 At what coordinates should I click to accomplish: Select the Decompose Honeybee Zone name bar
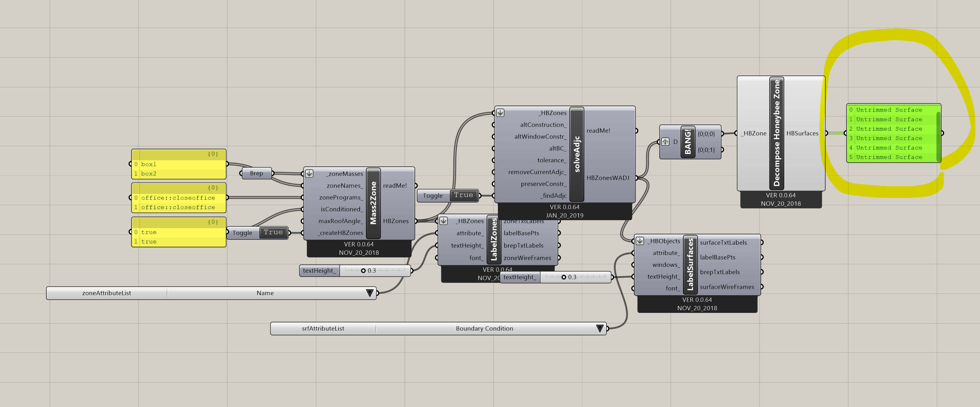point(777,133)
